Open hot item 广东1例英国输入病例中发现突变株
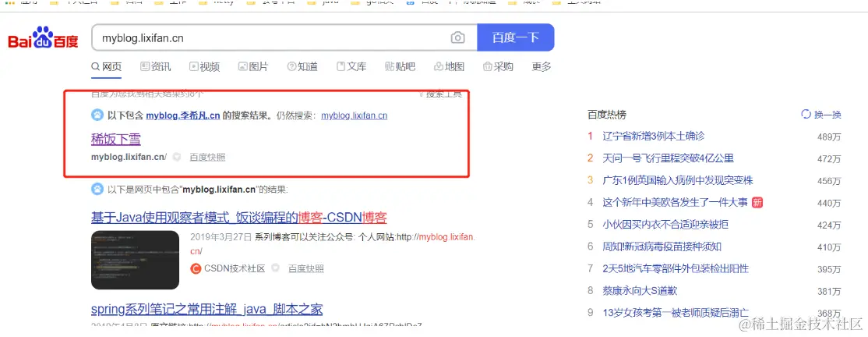This screenshot has height=337, width=868. (678, 181)
